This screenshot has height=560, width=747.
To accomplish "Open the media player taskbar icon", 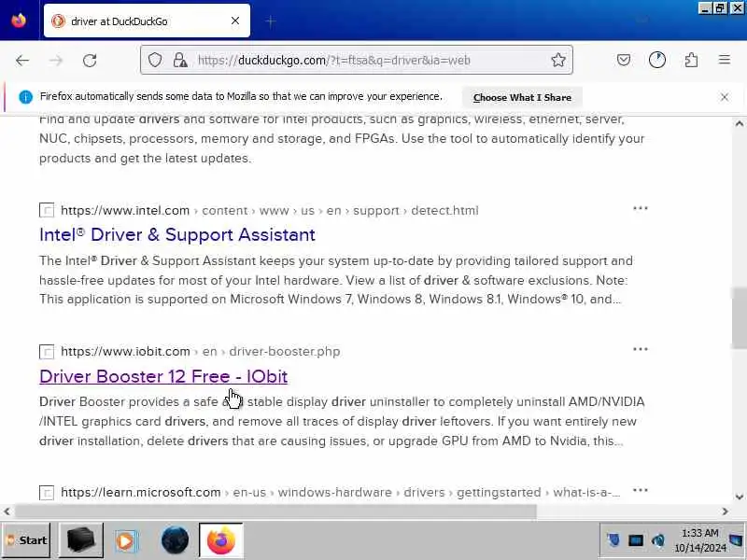I will click(x=125, y=540).
